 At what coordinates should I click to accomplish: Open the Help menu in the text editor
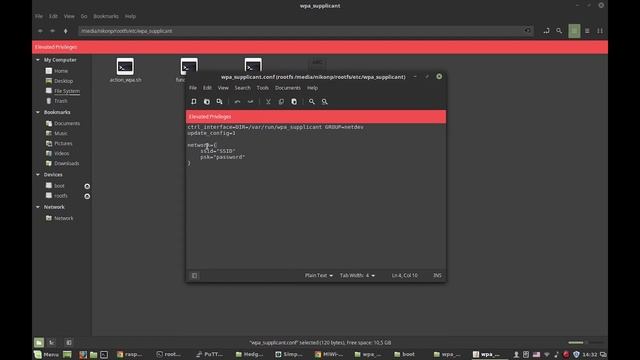coord(312,88)
